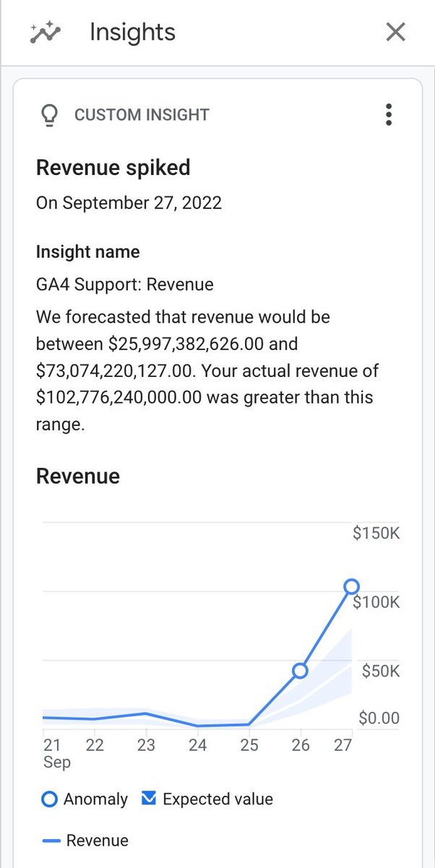Click the "$0.00" axis label
Screen dimensions: 435x868
379,718
